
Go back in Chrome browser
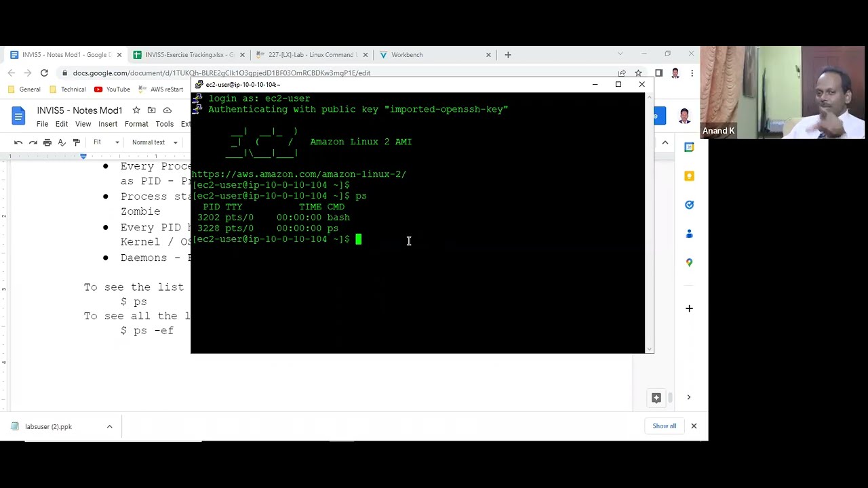[x=11, y=73]
